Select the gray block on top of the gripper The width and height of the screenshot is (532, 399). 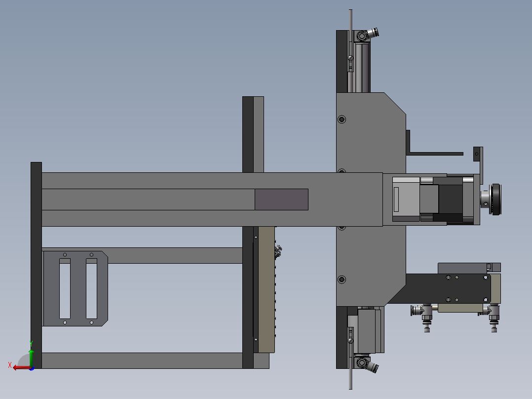[x=463, y=268]
